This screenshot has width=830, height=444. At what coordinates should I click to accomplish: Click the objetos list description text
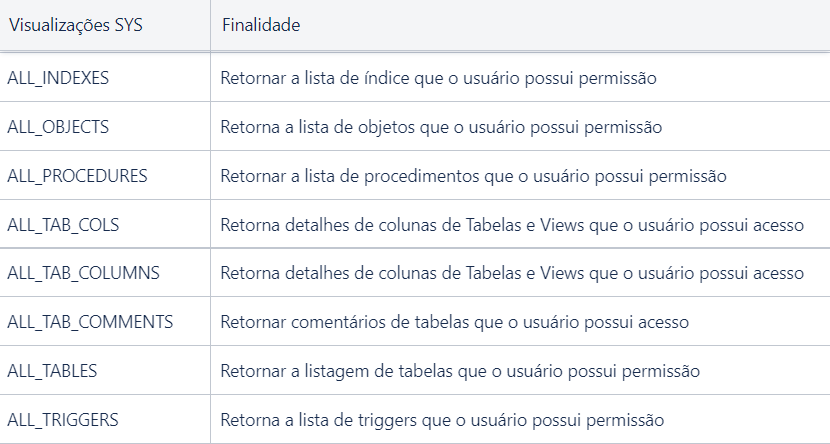point(441,127)
